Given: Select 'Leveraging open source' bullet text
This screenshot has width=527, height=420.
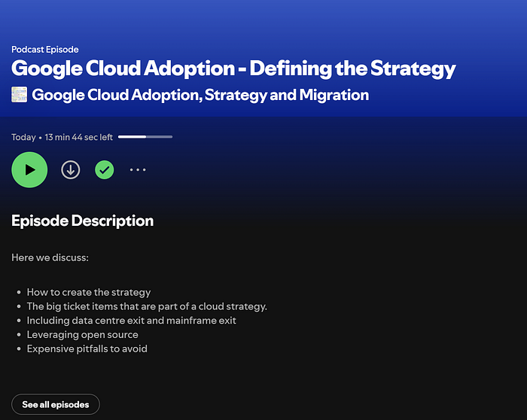Looking at the screenshot, I should point(82,335).
